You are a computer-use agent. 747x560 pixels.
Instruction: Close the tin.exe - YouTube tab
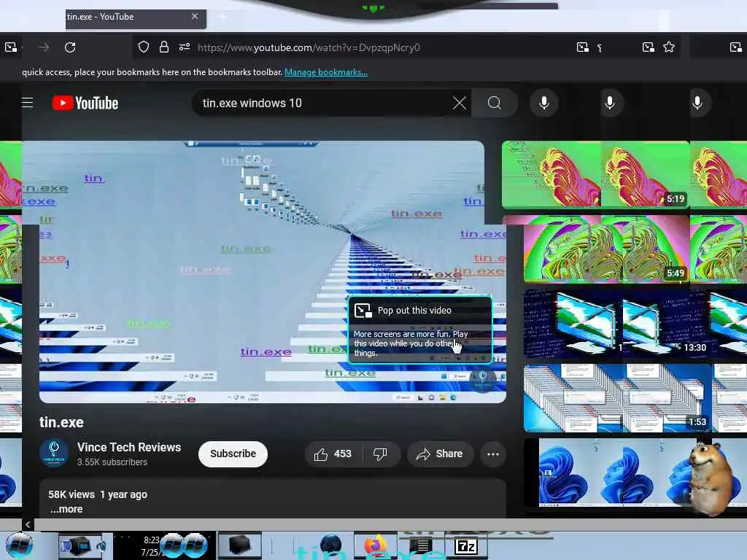tap(194, 16)
